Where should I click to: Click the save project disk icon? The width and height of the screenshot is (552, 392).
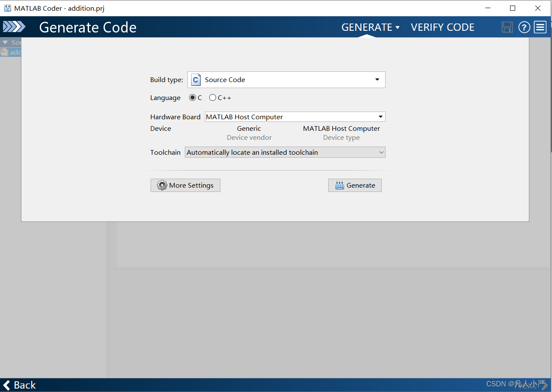coord(507,27)
